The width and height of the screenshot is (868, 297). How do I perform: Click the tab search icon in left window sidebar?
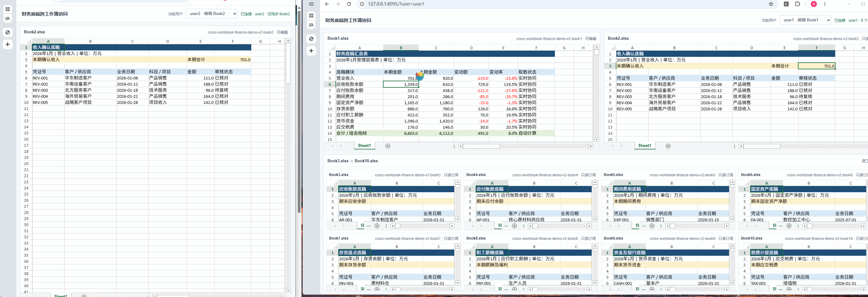click(x=7, y=19)
